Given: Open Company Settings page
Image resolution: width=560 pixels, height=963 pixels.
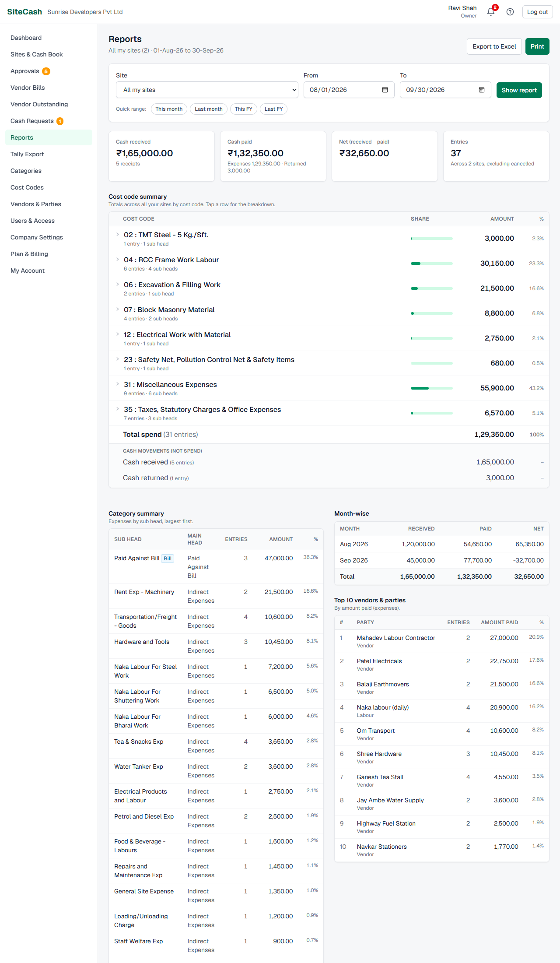Looking at the screenshot, I should tap(49, 237).
